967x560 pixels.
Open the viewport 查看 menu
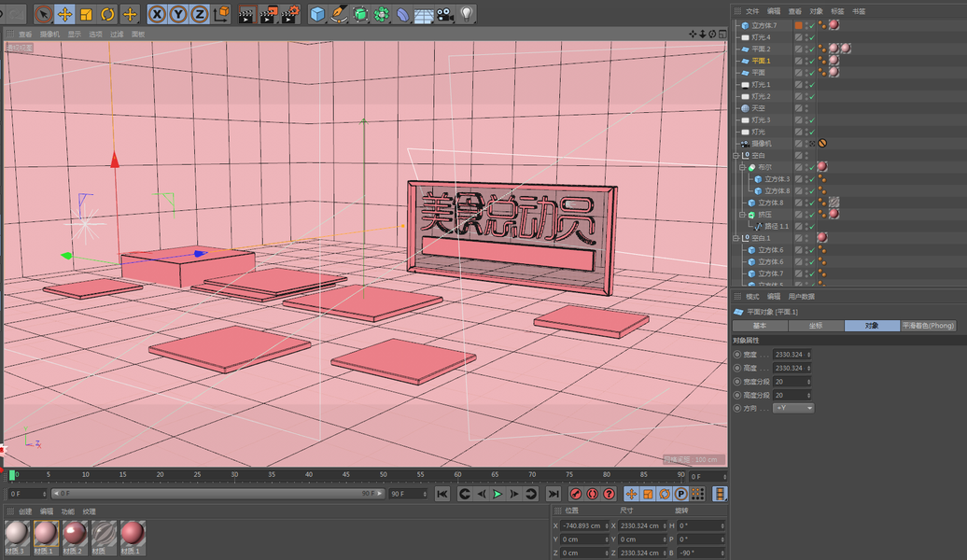(25, 35)
